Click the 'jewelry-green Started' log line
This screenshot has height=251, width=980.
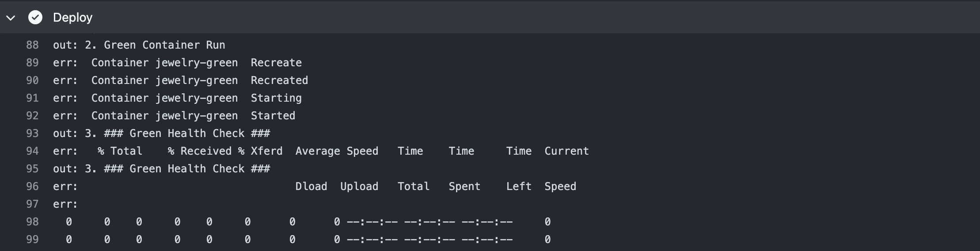coord(174,116)
